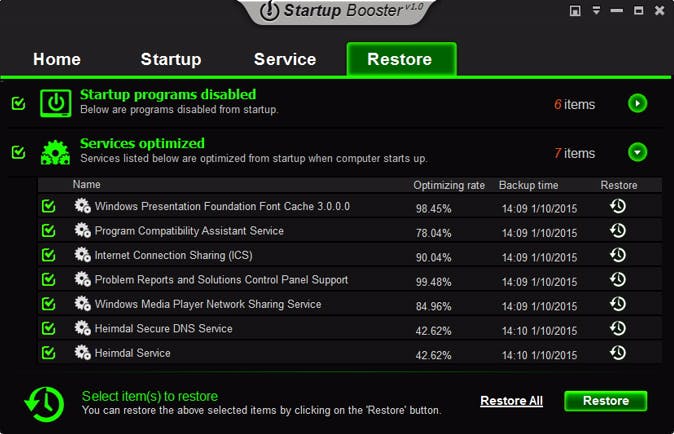Select the Startup tab
Viewport: 674px width, 434px height.
171,59
